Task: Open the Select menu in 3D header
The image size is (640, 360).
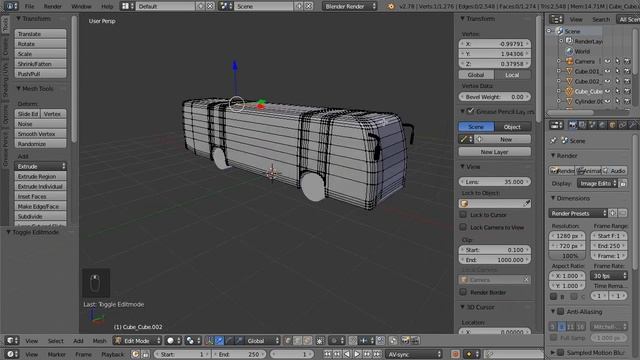Action: tap(56, 340)
